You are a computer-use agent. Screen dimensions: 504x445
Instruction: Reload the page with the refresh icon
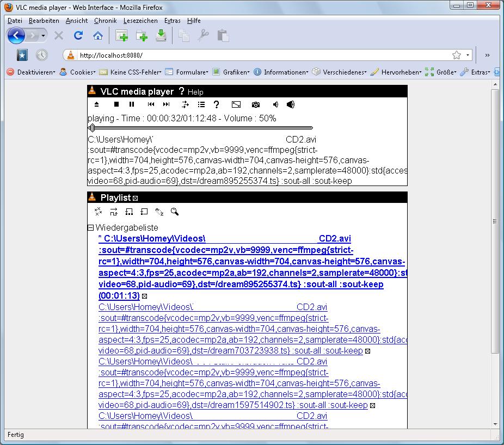coord(78,35)
